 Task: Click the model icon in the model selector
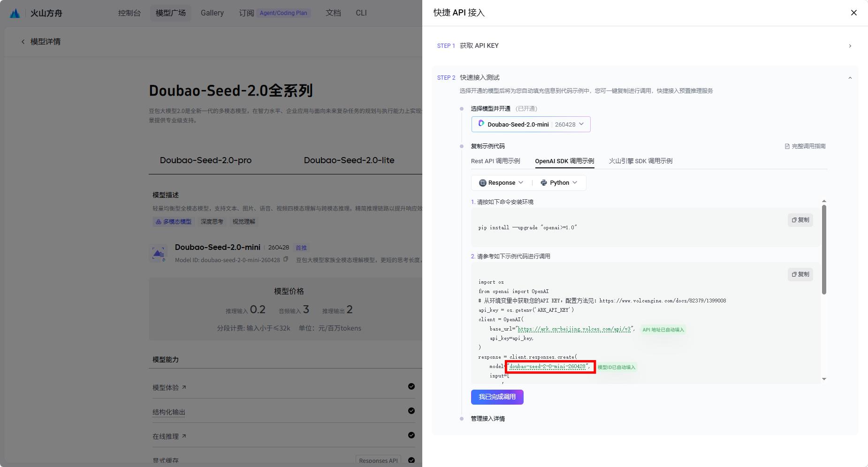tap(481, 124)
